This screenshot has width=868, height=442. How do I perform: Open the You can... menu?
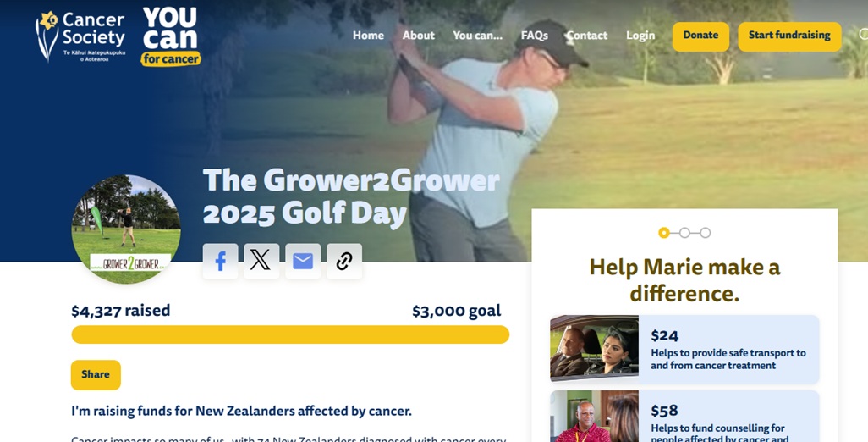coord(478,36)
